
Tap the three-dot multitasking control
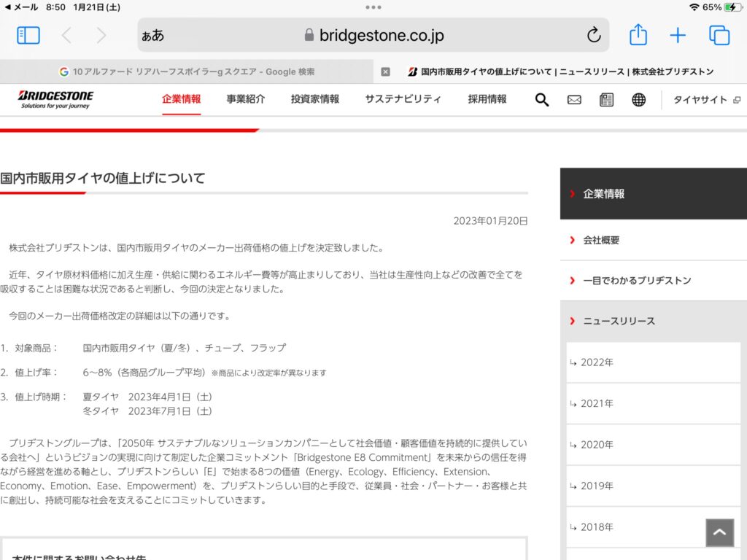pyautogui.click(x=373, y=7)
